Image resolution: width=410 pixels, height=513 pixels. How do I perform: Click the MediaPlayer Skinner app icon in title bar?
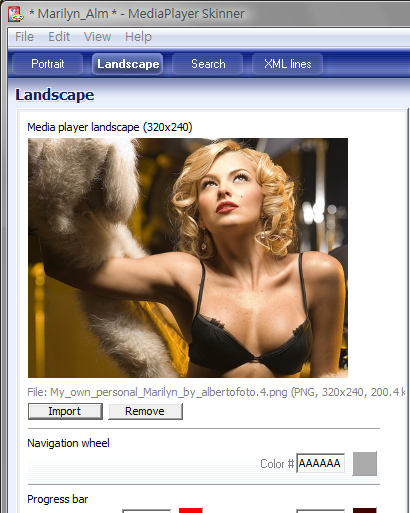point(16,14)
